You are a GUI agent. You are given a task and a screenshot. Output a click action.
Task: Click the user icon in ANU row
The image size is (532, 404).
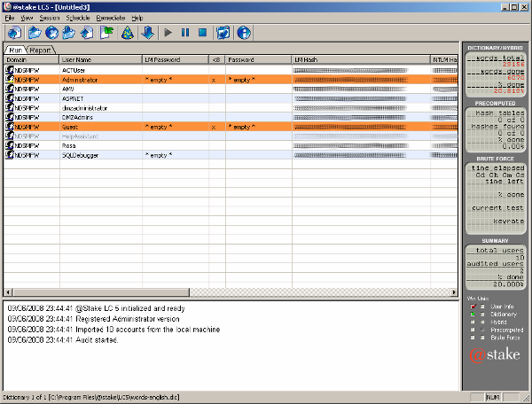(10, 89)
